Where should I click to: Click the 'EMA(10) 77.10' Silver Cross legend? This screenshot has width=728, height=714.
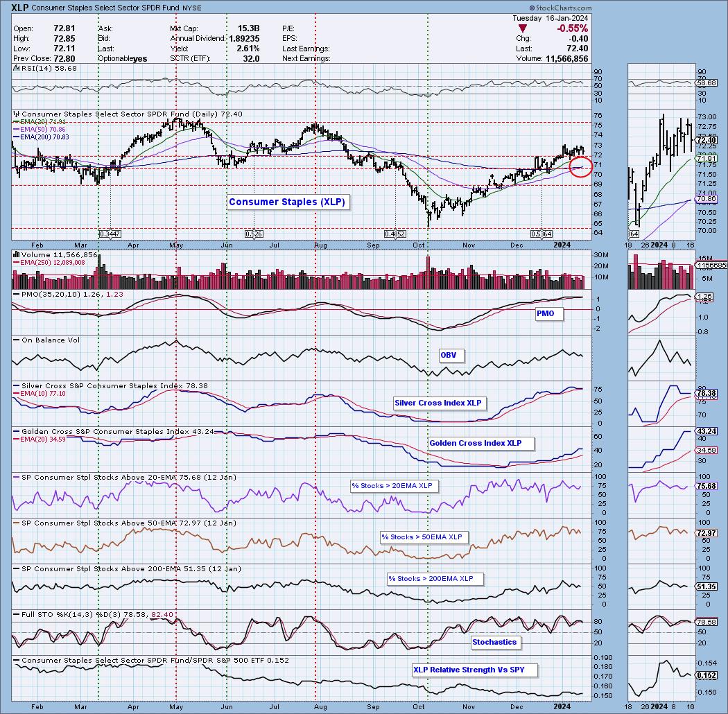[40, 394]
